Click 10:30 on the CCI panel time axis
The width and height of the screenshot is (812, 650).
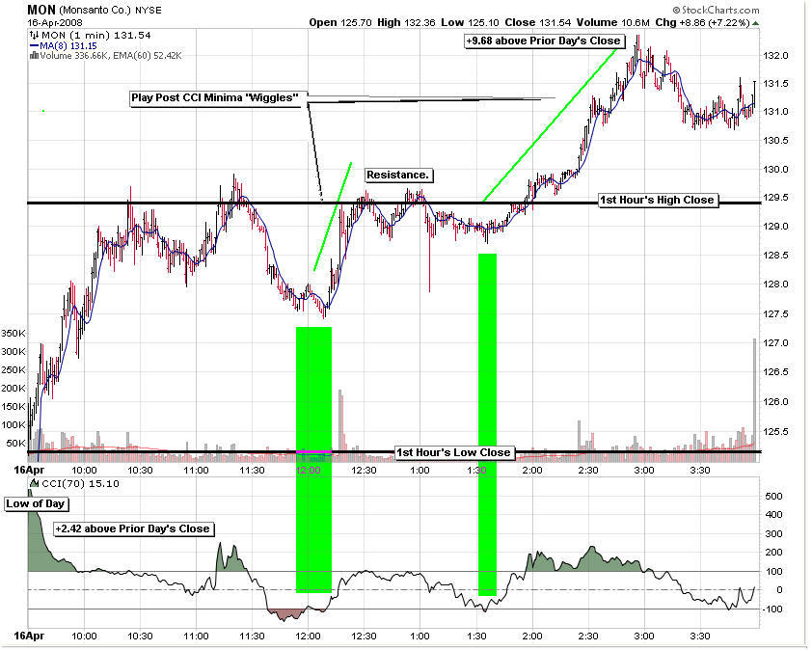140,636
